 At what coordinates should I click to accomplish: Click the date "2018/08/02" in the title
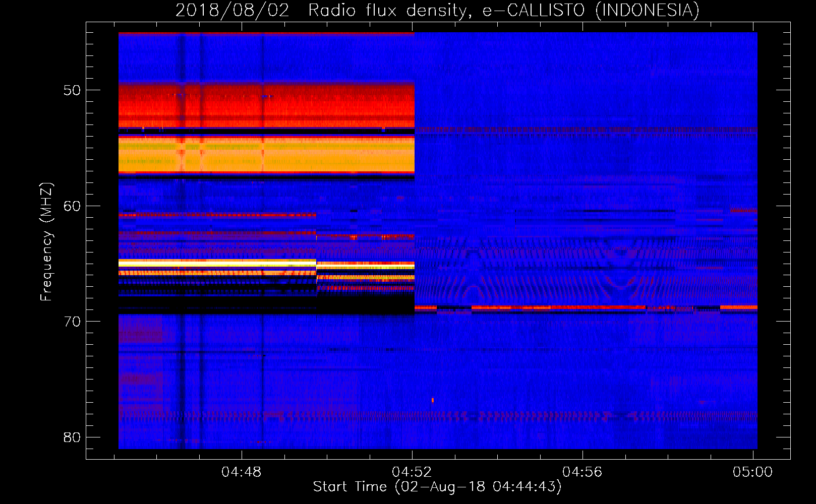pyautogui.click(x=232, y=10)
